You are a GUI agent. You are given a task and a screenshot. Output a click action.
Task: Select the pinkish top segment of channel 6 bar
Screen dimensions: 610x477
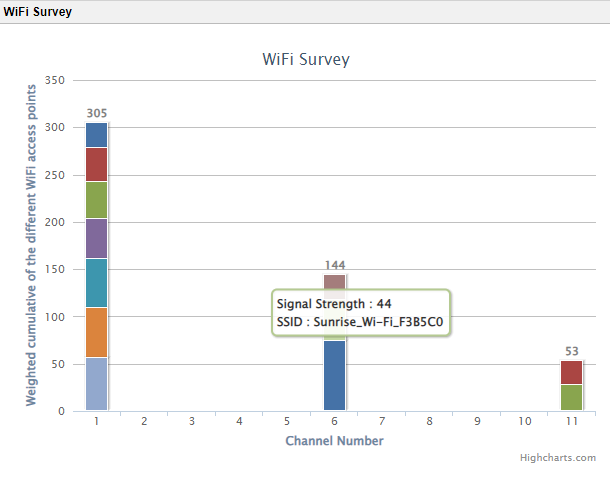click(x=334, y=281)
